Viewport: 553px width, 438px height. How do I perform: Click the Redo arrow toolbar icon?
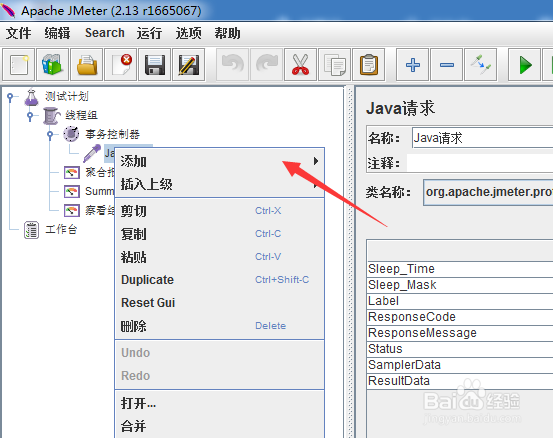[x=266, y=65]
